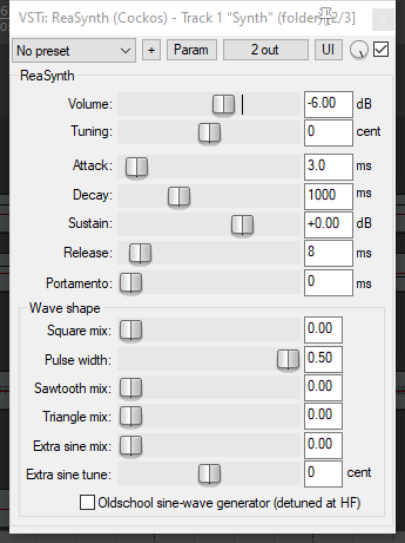This screenshot has width=405, height=543.
Task: Click the Volume -6.00 dB field
Action: 328,104
